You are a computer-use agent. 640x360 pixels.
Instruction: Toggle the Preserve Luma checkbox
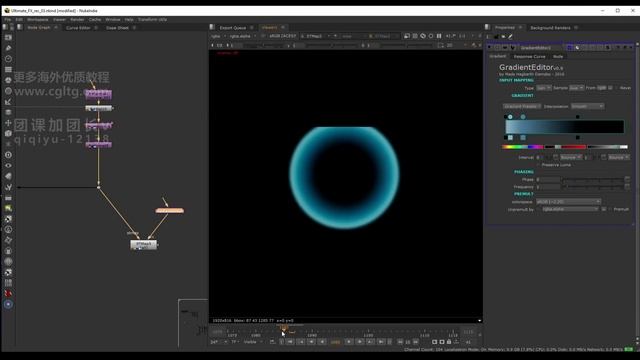click(x=539, y=165)
